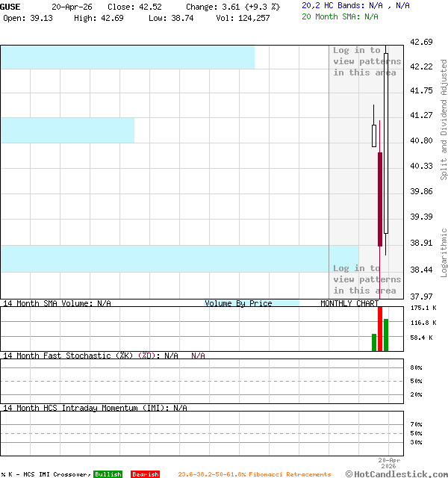
Task: Click the top 'Log in to view patterns' text
Action: [366, 61]
